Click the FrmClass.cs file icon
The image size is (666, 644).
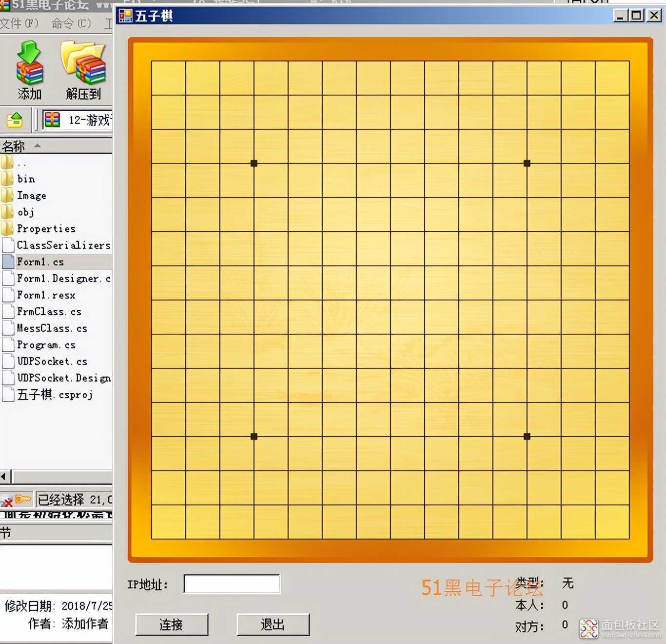[8, 312]
